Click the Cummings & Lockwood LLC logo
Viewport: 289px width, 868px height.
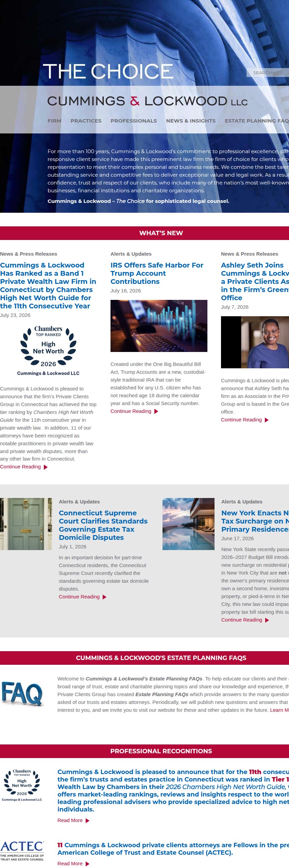147,101
